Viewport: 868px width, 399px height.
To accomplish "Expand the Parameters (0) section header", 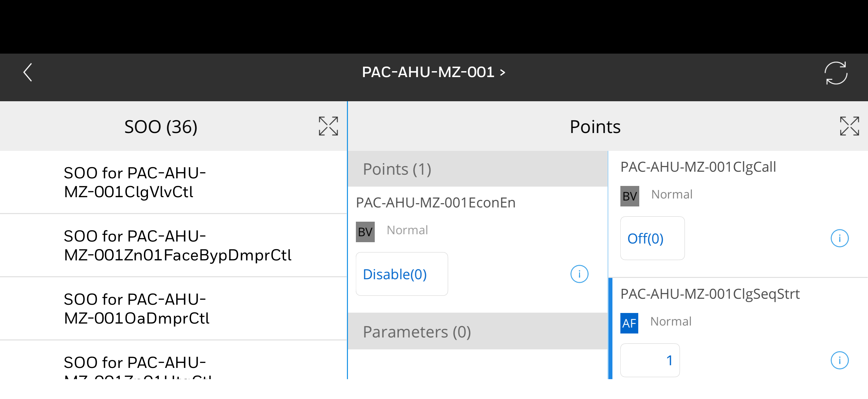I will coord(478,331).
